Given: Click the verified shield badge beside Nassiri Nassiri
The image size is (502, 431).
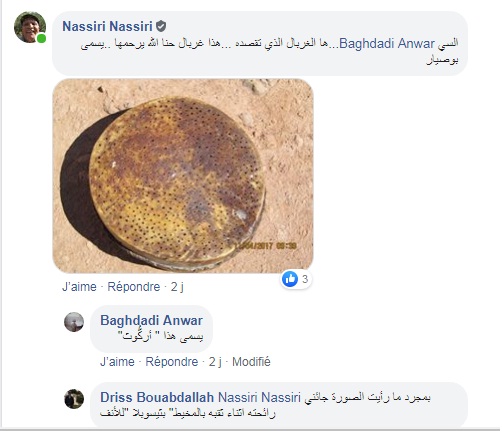Looking at the screenshot, I should pos(161,26).
